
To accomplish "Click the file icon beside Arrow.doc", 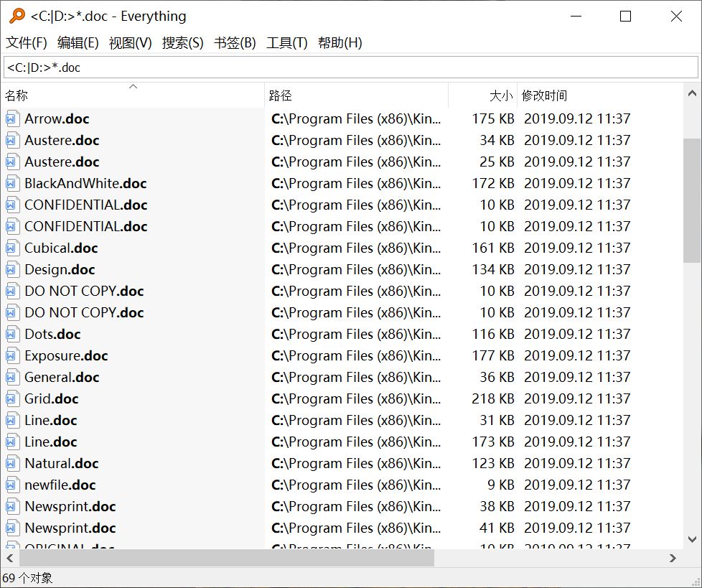I will point(11,119).
